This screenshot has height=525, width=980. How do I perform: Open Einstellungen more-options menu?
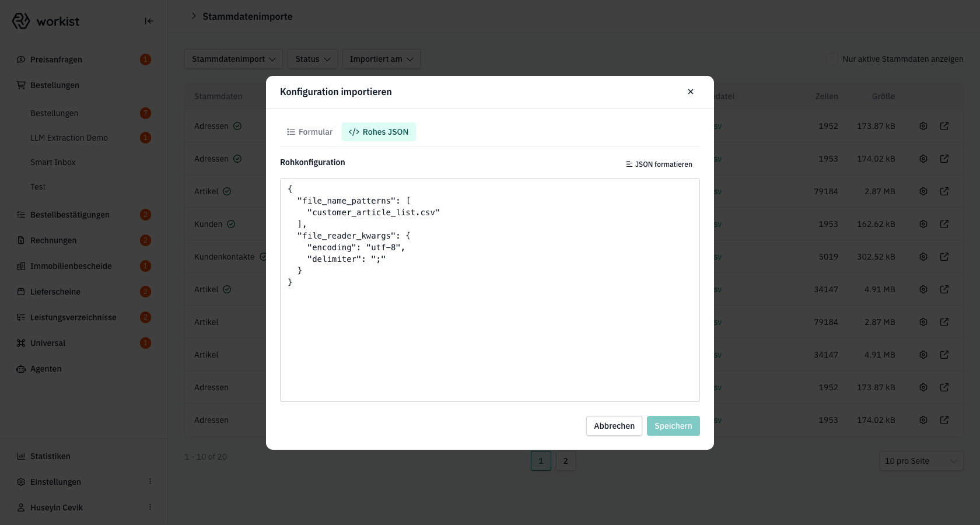click(x=150, y=482)
